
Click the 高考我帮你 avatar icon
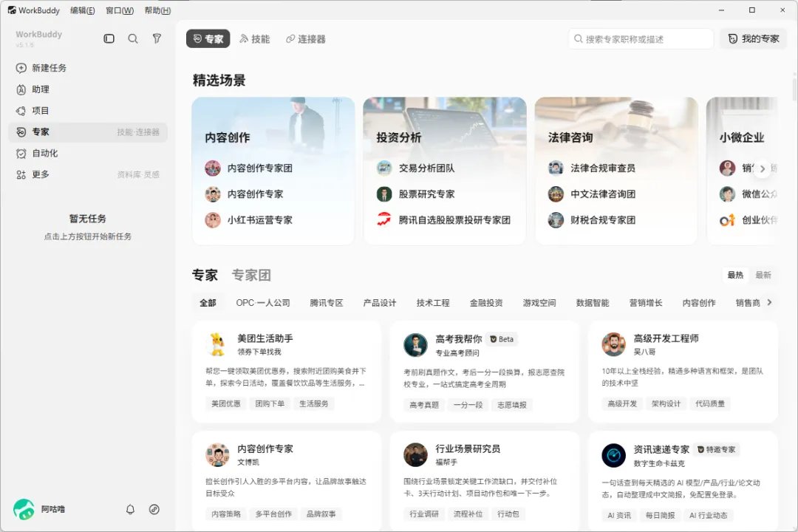click(x=415, y=345)
